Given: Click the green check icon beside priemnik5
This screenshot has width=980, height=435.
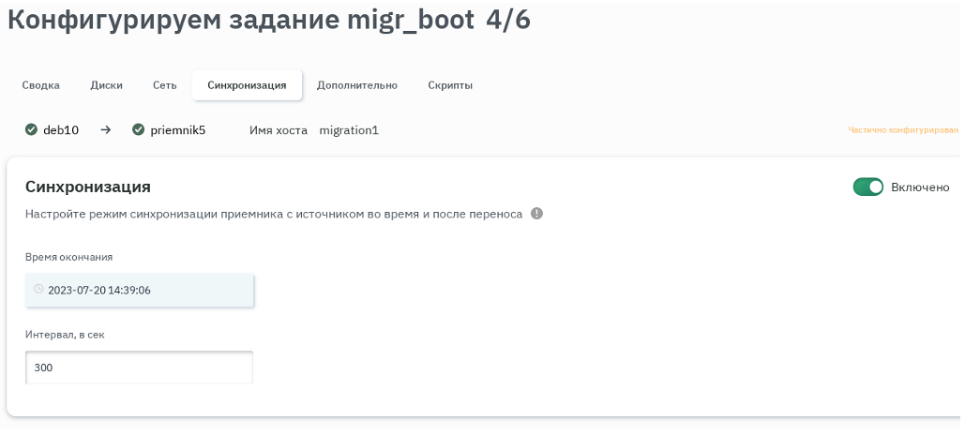Looking at the screenshot, I should click(x=139, y=130).
